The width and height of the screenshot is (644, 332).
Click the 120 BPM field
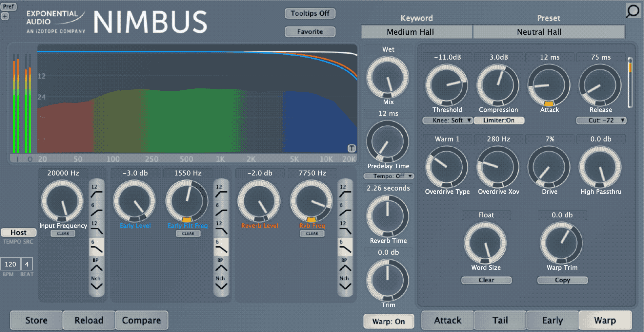(10, 264)
